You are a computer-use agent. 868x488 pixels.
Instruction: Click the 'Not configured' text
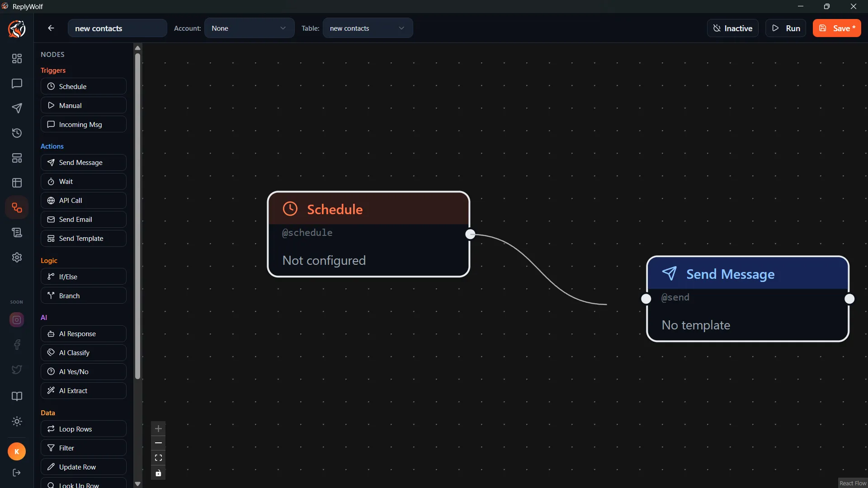324,260
